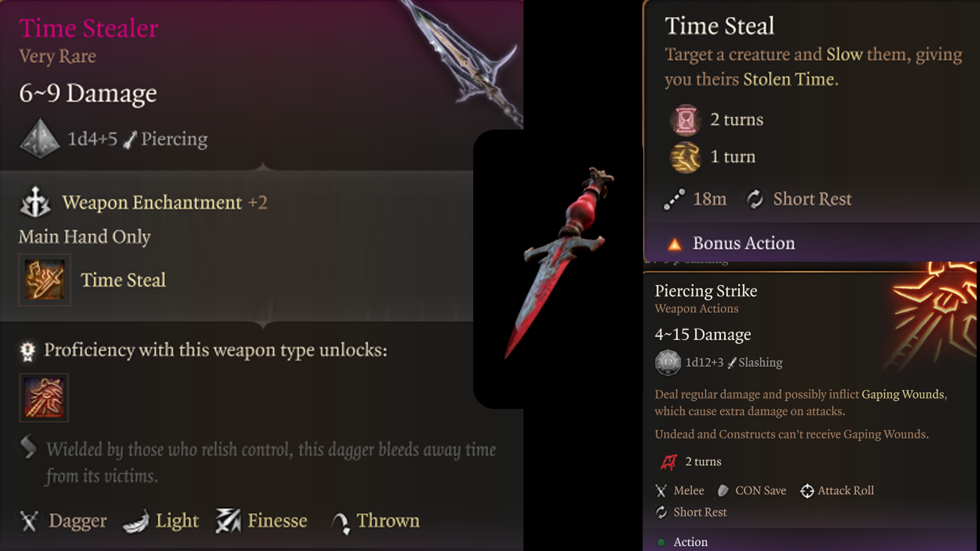Viewport: 980px width, 551px height.
Task: Click the Weapon Enchantment anchor icon
Action: [35, 202]
